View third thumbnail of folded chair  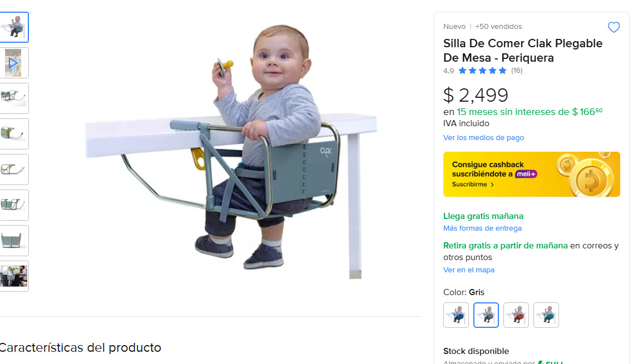pyautogui.click(x=14, y=98)
